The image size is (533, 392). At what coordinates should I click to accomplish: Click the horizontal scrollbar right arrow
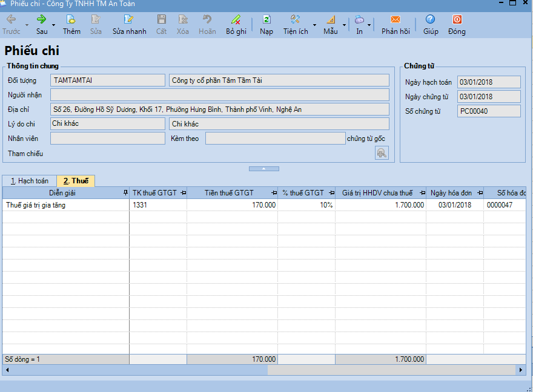[x=520, y=370]
